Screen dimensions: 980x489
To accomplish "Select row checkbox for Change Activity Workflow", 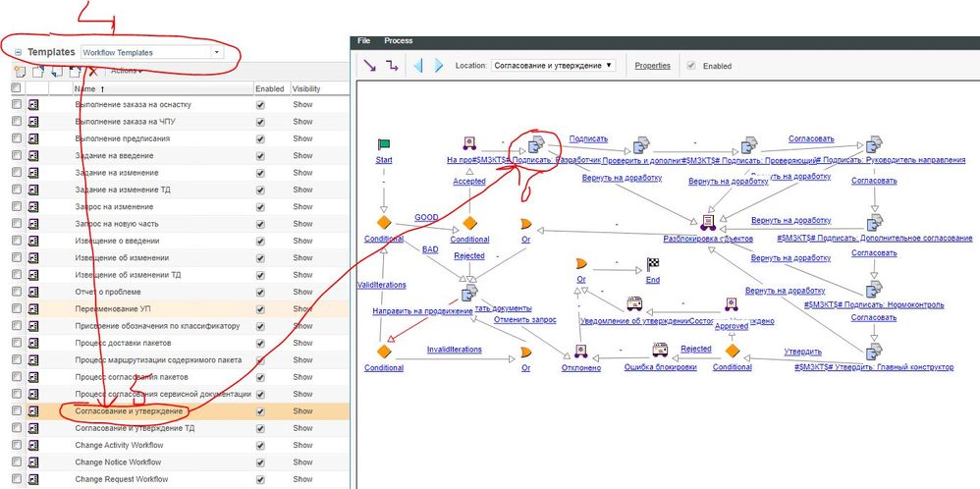I will [x=17, y=445].
